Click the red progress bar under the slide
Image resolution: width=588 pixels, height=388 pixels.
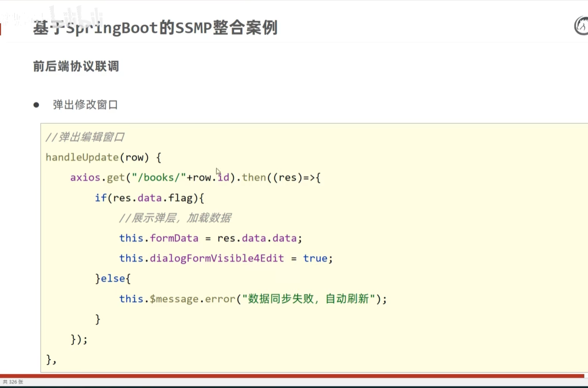[x=292, y=376]
